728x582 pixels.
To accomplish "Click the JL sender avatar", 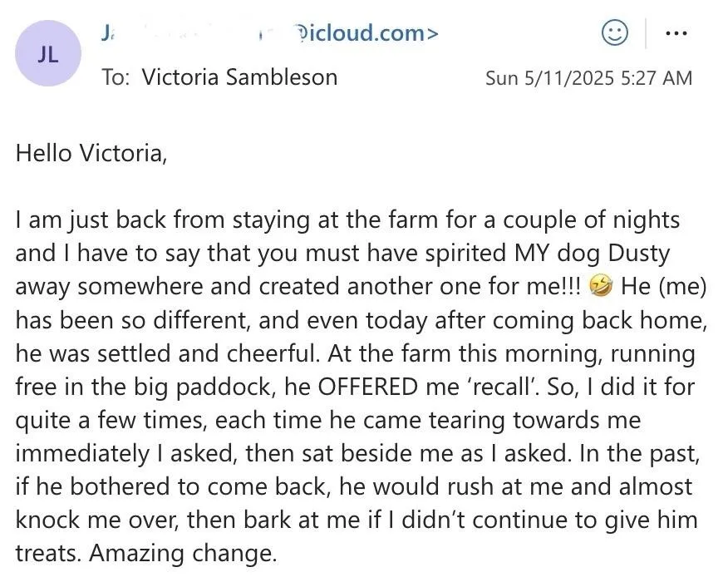I will [x=48, y=53].
